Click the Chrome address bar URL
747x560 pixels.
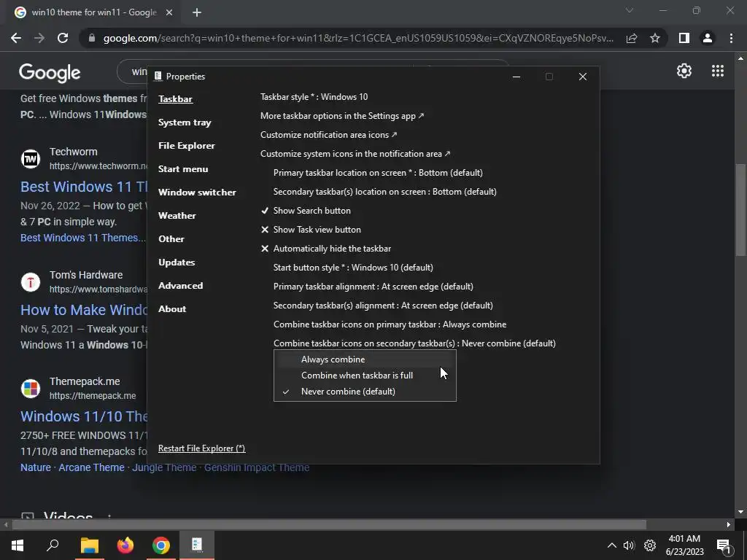coord(358,38)
